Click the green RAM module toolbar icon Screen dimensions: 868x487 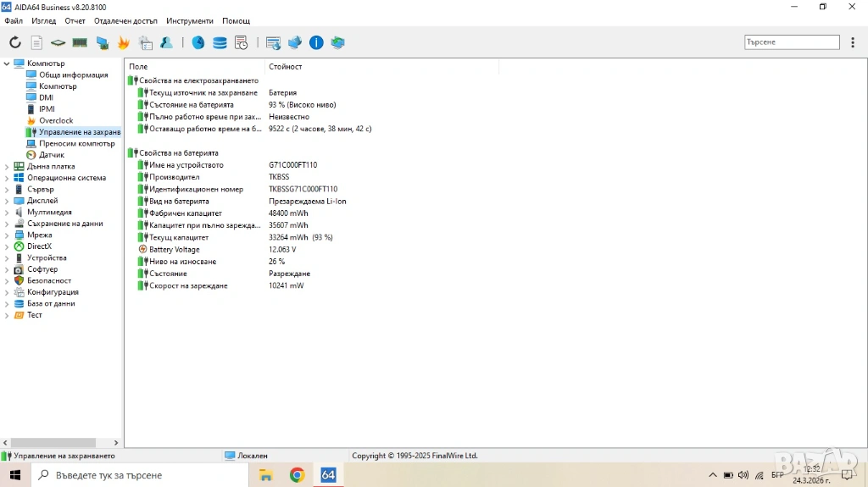click(80, 42)
